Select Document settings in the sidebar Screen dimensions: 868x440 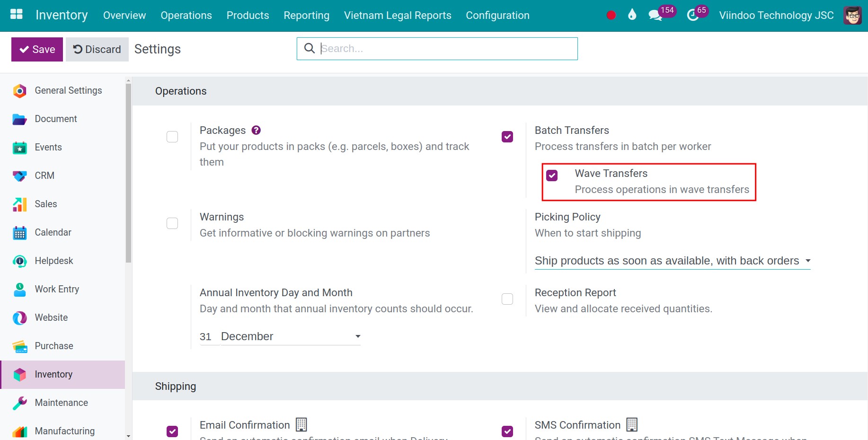pos(62,119)
